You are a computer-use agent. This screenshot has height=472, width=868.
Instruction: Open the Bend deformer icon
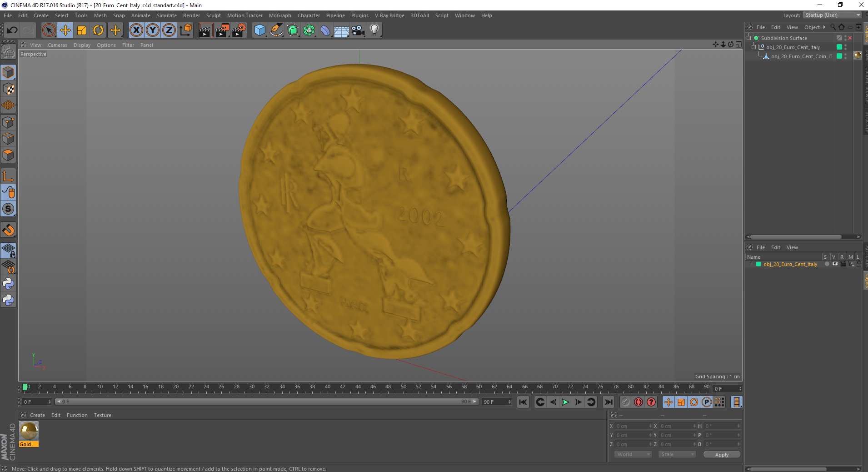325,30
